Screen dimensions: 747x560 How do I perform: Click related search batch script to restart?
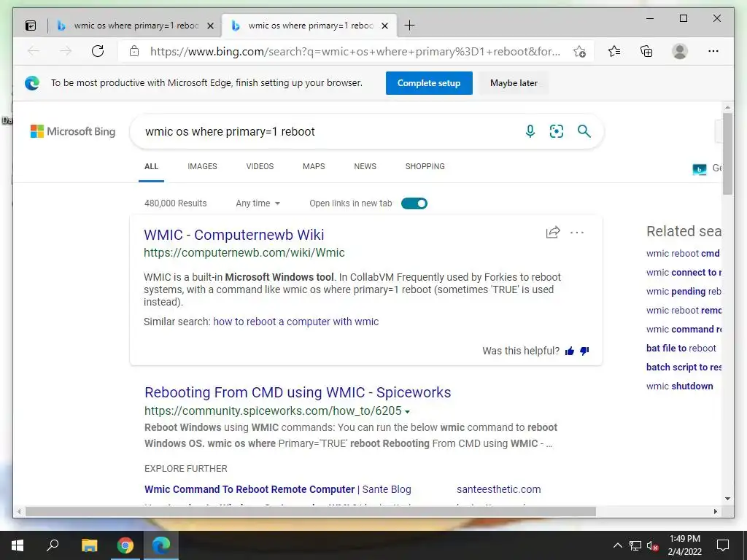(684, 367)
